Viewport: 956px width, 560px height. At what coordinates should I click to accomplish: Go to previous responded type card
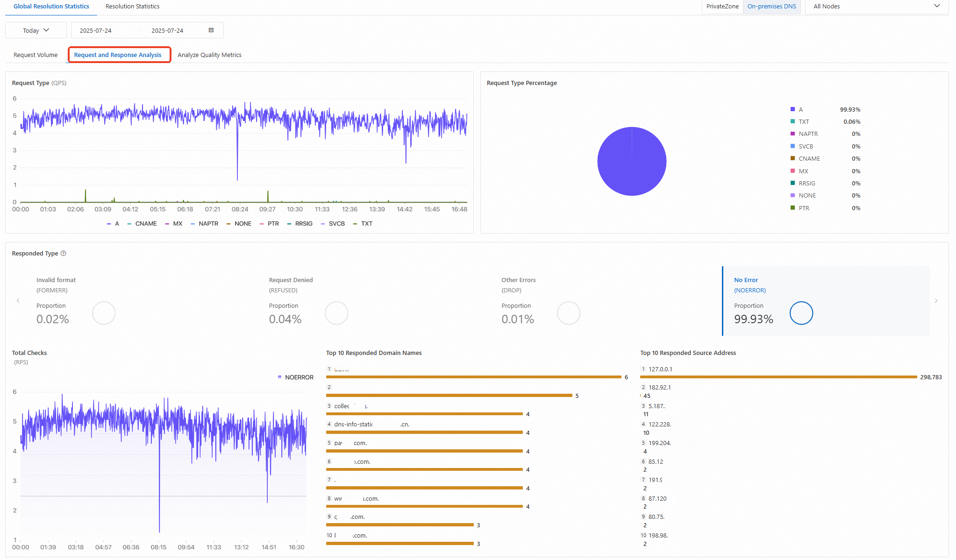click(x=18, y=301)
